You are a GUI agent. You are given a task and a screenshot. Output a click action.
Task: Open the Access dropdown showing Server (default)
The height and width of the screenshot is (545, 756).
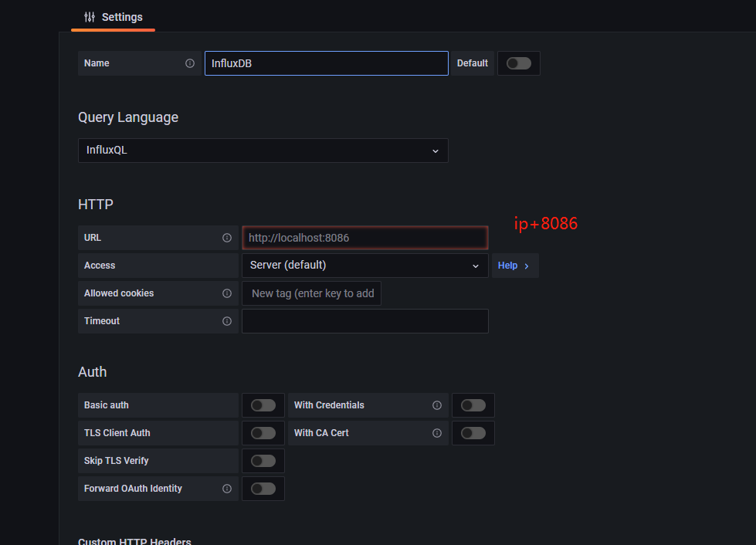click(x=365, y=266)
